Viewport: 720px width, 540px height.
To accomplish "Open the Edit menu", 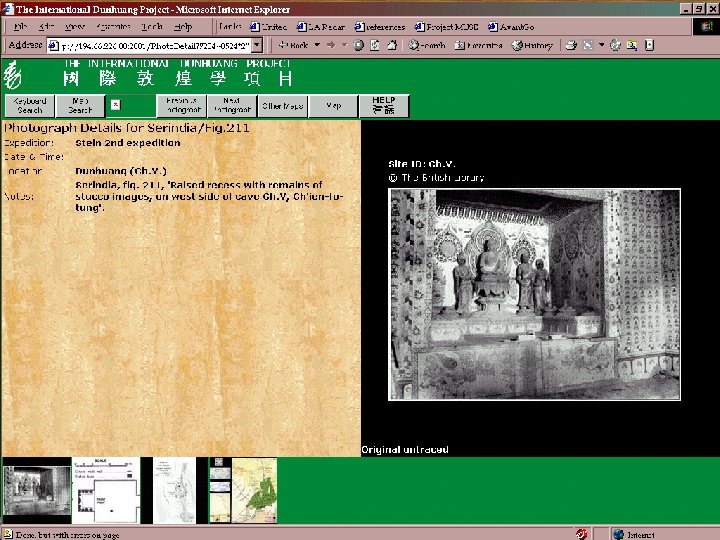I will [x=46, y=27].
